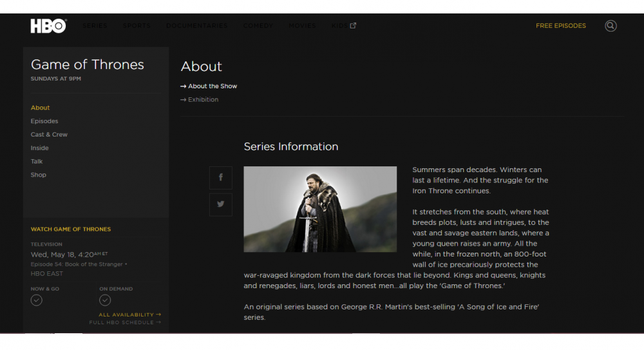Image resolution: width=644 pixels, height=350 pixels.
Task: Open Movies in top navigation
Action: 302,26
